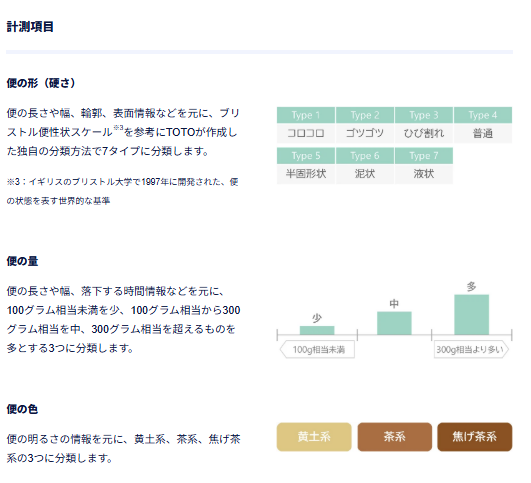Image resolution: width=531 pixels, height=483 pixels.
Task: Click the Type 3 ひび割れ cell
Action: 424,125
